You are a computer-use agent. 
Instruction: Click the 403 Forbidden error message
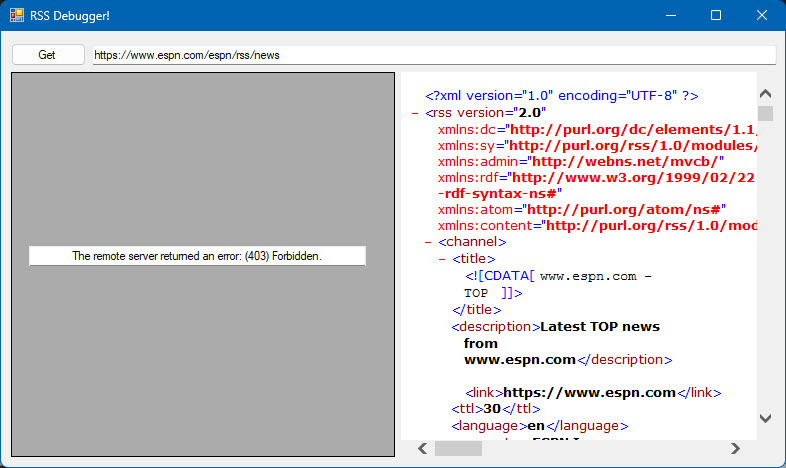click(198, 256)
